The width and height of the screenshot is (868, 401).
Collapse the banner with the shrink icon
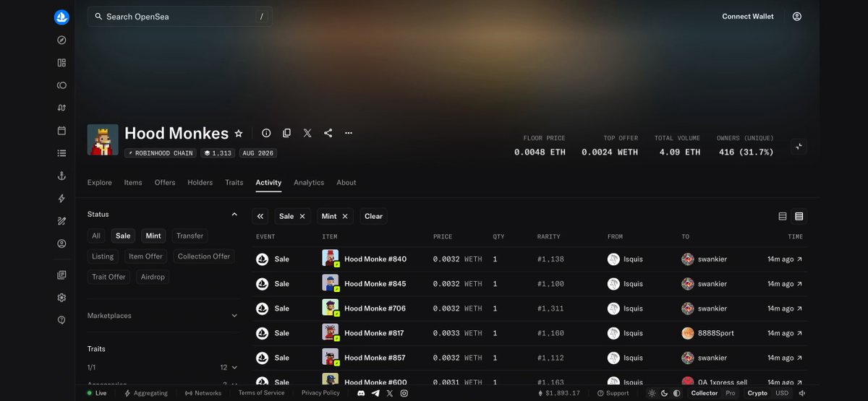pyautogui.click(x=799, y=146)
